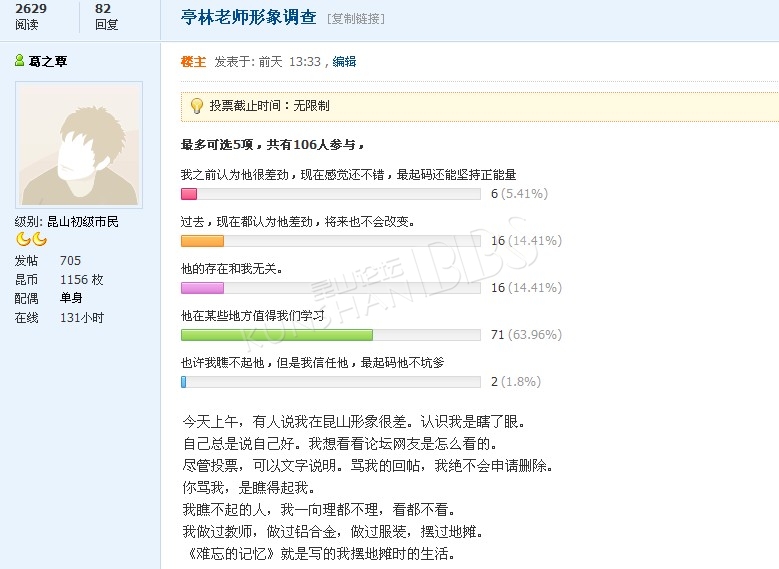Click the pink poll bar for 6 votes
779x569 pixels.
[189, 194]
